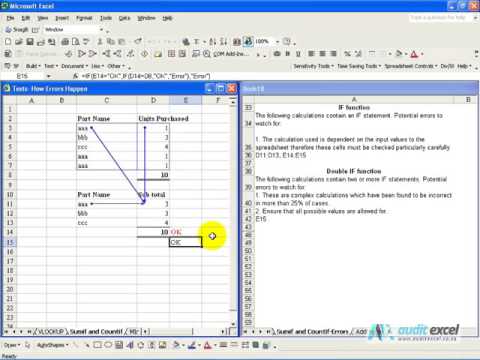This screenshot has height=360, width=480.
Task: Click the Underline formatting icon
Action: pos(298,54)
